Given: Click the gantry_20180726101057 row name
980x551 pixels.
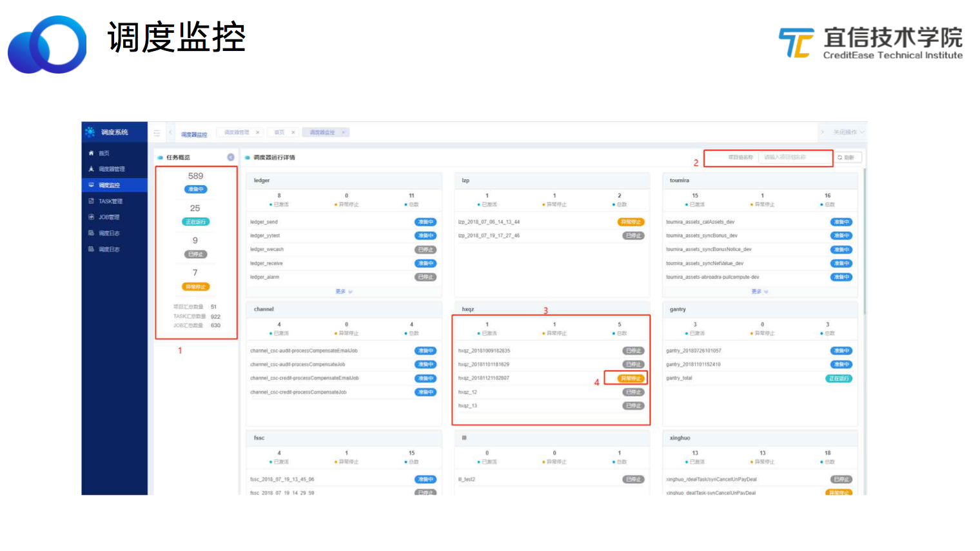Looking at the screenshot, I should (694, 351).
